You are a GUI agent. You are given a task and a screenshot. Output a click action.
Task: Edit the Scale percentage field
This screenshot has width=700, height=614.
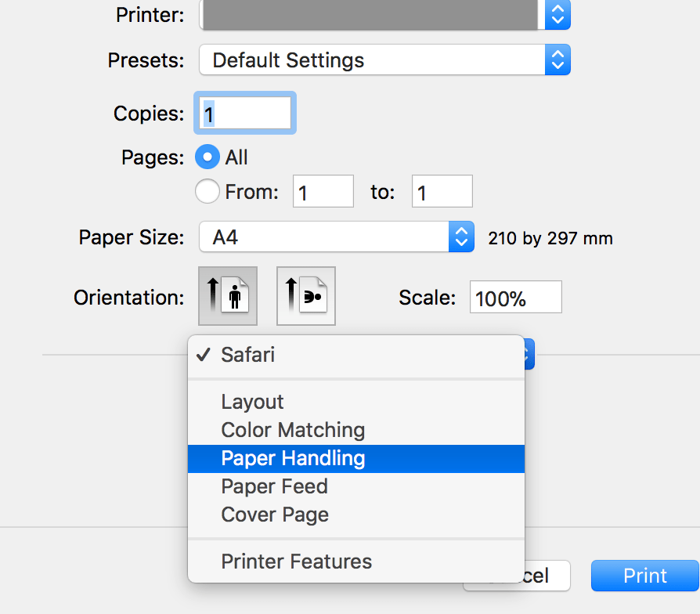click(x=515, y=297)
